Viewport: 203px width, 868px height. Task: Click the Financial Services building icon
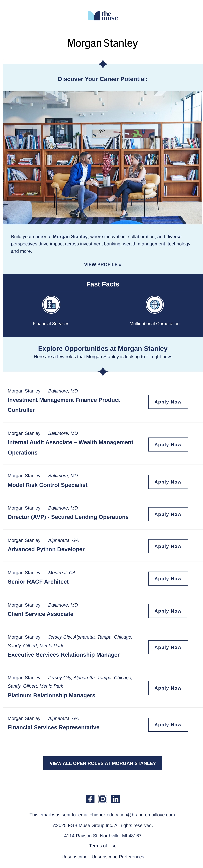51,305
